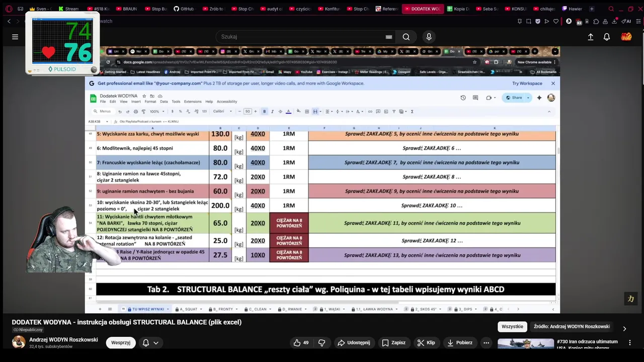Click cell value 200.0 in spreadsheet

(220, 206)
